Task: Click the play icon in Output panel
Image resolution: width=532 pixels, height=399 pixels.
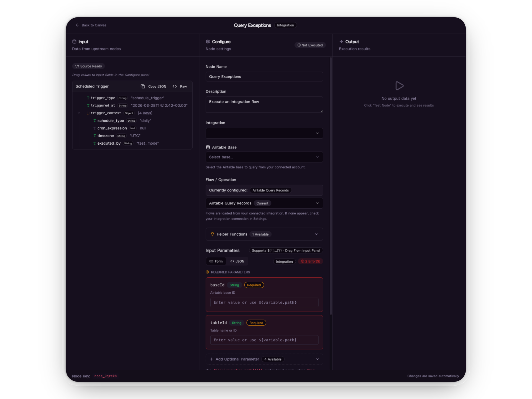Action: (x=399, y=86)
